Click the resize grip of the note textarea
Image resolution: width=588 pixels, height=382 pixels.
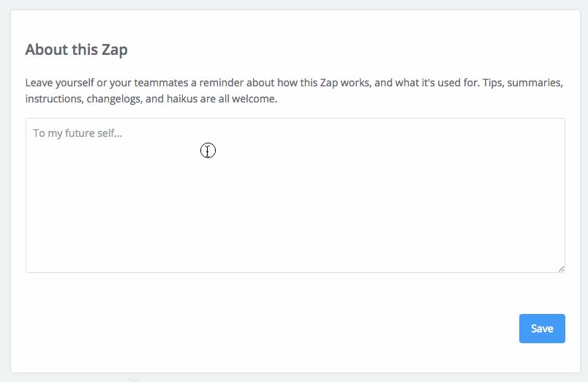pos(561,269)
